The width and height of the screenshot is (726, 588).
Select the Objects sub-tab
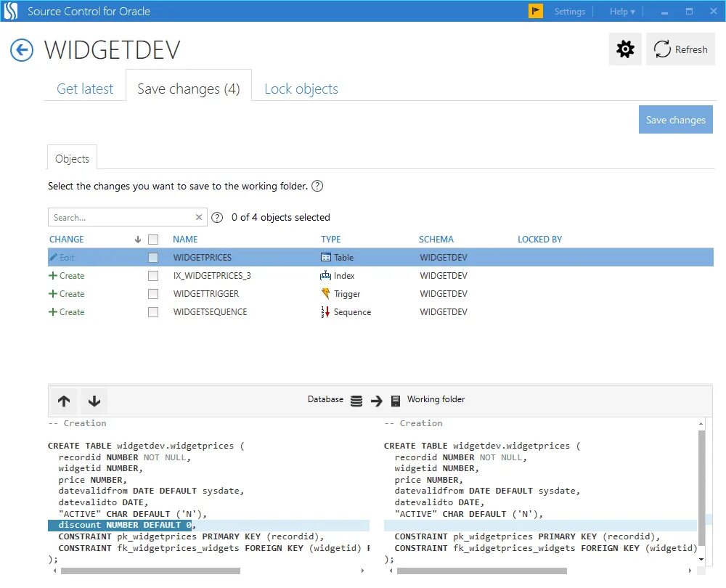pos(72,159)
